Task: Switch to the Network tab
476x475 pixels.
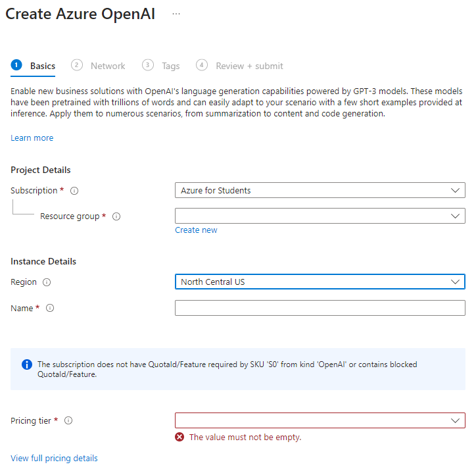Action: 98,66
